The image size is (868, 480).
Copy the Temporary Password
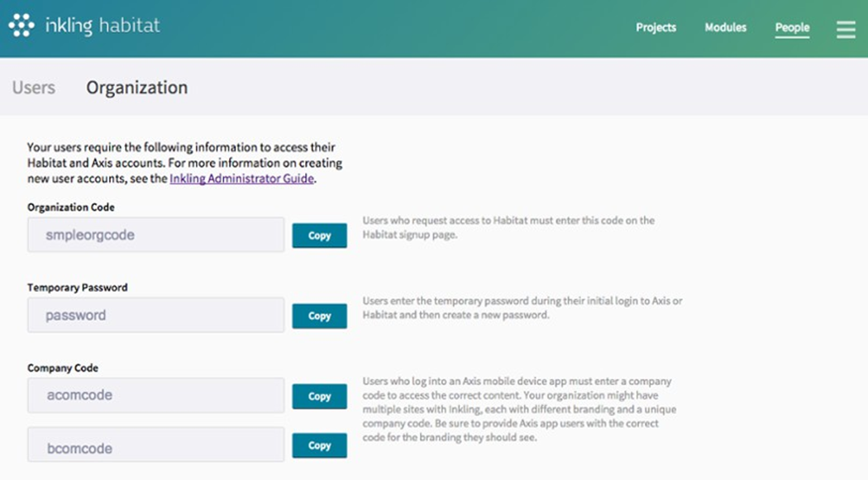coord(319,316)
